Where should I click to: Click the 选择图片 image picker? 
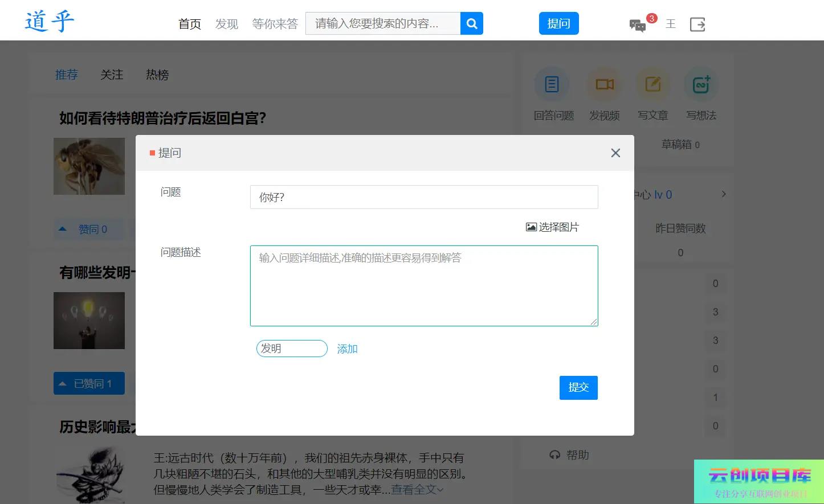click(x=552, y=227)
